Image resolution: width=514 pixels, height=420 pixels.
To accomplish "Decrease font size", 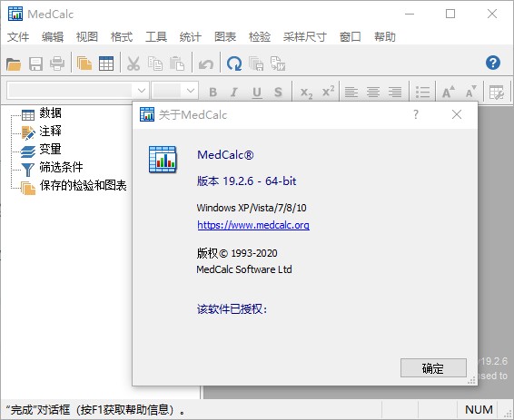I will [x=471, y=92].
